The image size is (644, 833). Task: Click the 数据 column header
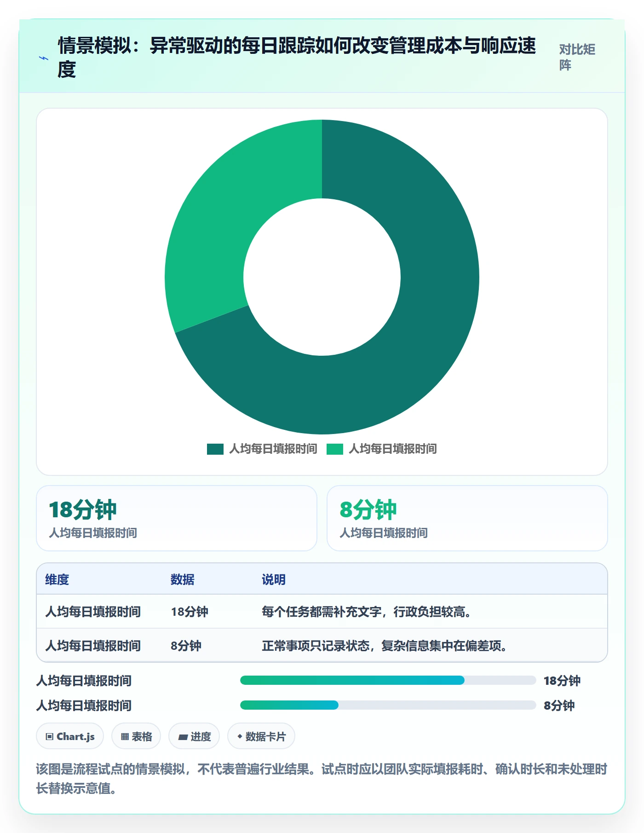pos(183,579)
